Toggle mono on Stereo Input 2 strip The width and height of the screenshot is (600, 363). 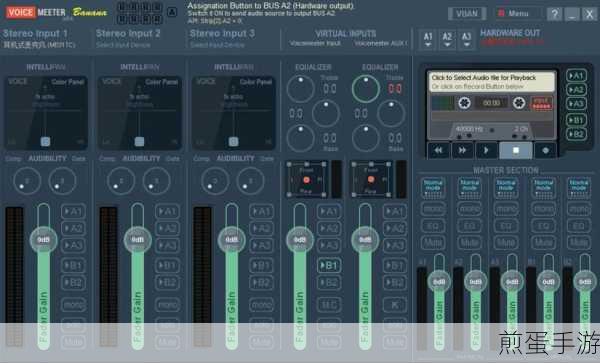coord(167,304)
